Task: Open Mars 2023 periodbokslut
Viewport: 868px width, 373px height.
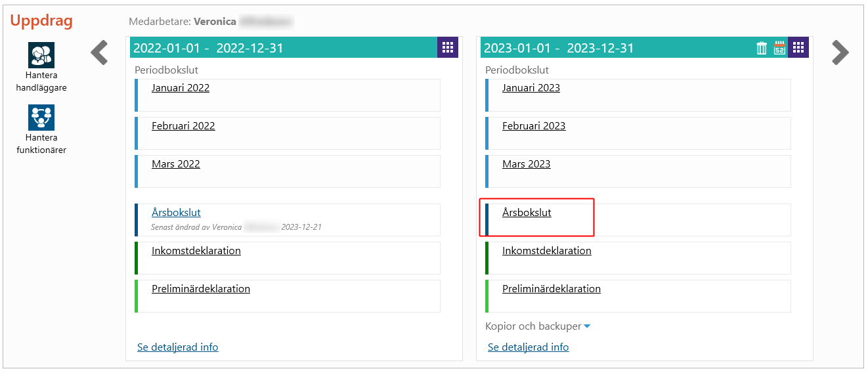Action: point(527,164)
